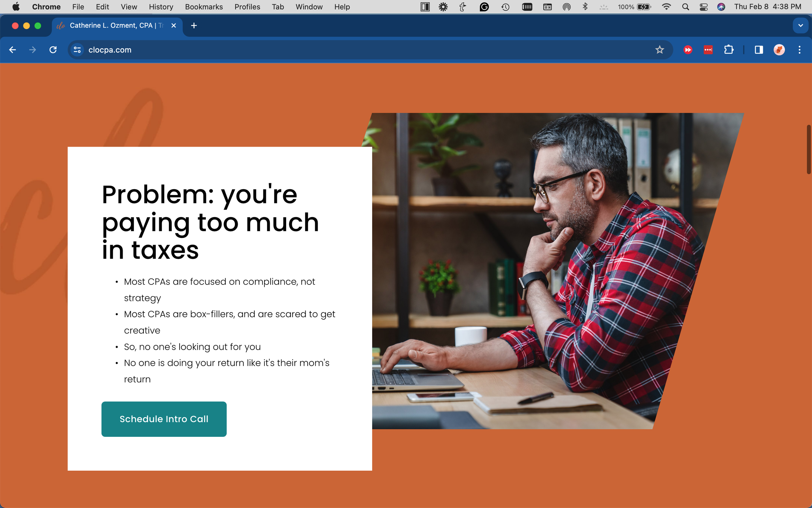Open the red fast-forward extension icon

[x=688, y=50]
